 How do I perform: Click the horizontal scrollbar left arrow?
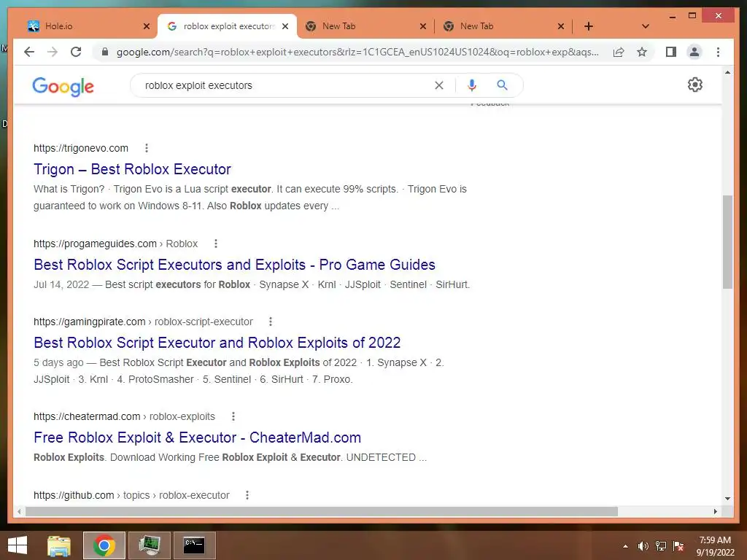point(18,511)
